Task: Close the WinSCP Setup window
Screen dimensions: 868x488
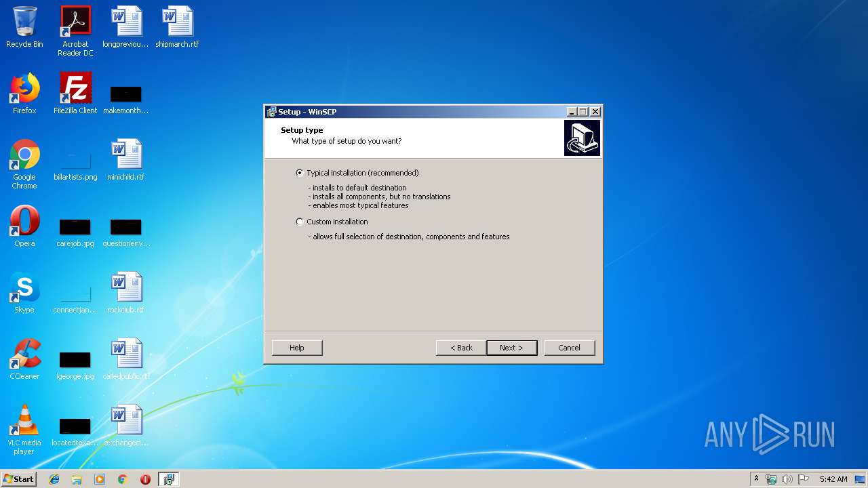Action: (x=595, y=112)
